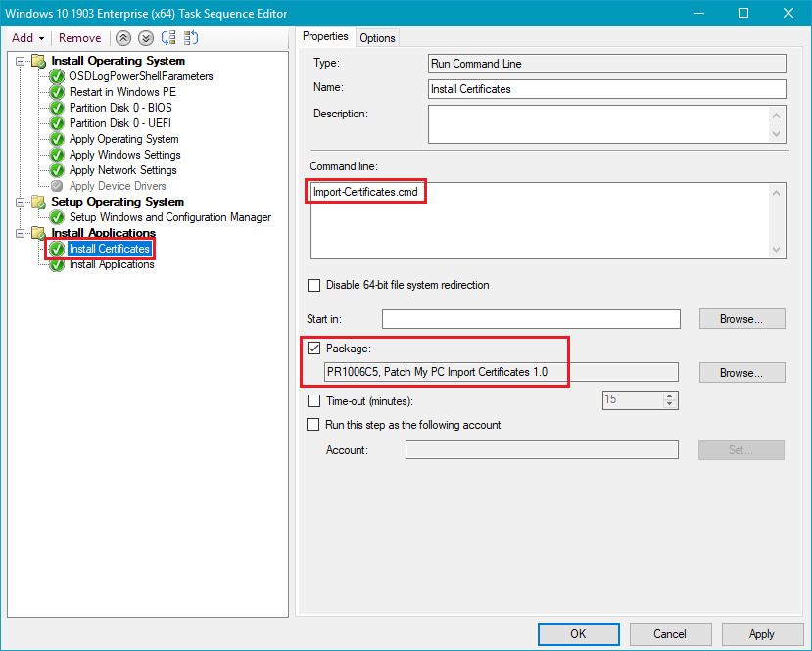This screenshot has width=812, height=651.
Task: Select Setup Windows and Configuration Manager step
Action: click(170, 217)
